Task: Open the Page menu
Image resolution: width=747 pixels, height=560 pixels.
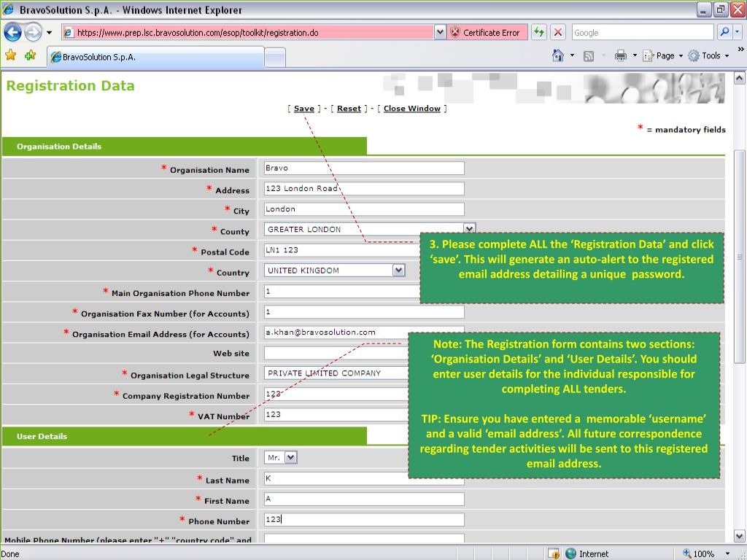Action: tap(662, 55)
